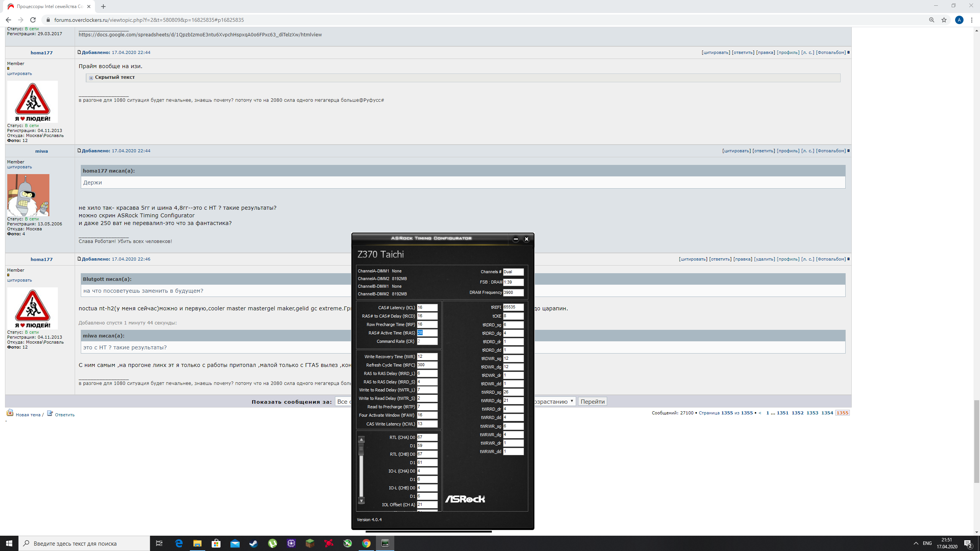Click the CAS# Latency (tCL) field

pos(427,308)
